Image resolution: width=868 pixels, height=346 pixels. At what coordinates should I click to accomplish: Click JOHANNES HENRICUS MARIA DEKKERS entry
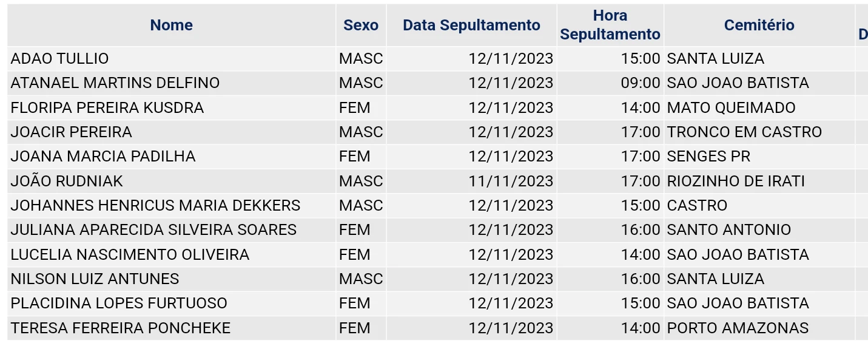point(155,205)
